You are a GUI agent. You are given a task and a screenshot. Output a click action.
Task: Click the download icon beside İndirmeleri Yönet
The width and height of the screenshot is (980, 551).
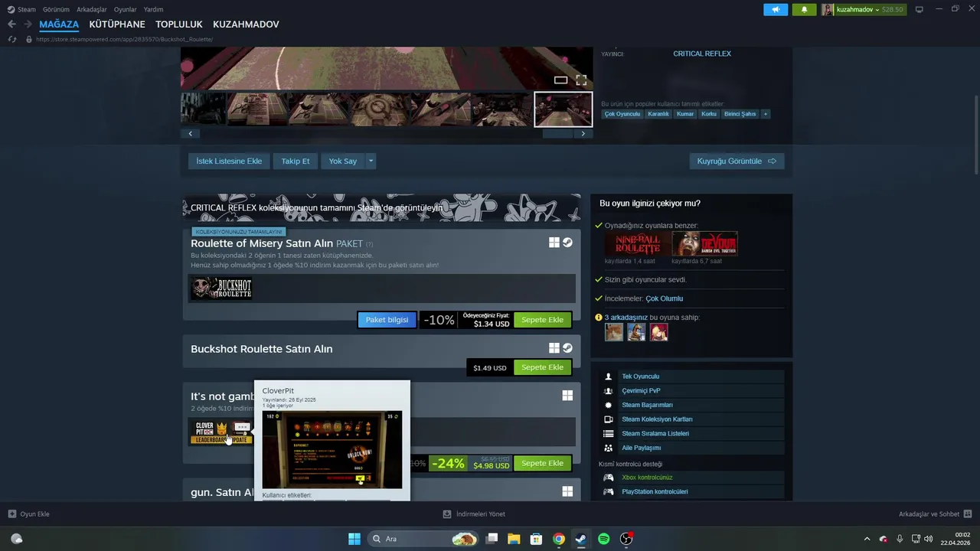(x=447, y=514)
